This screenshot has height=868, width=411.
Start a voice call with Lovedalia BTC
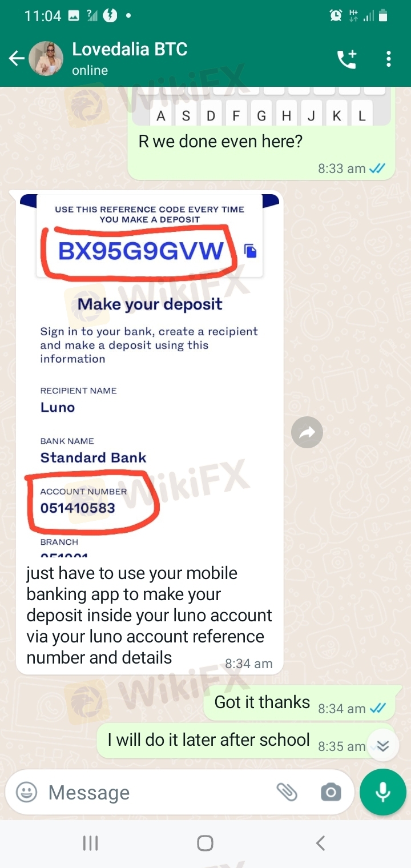[346, 58]
